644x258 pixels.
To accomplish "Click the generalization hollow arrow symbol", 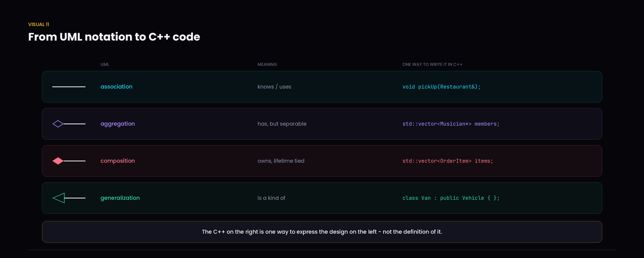I will 69,198.
